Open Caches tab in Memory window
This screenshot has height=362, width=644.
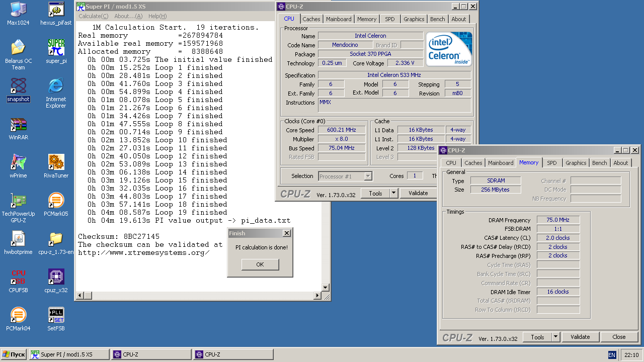pyautogui.click(x=473, y=163)
